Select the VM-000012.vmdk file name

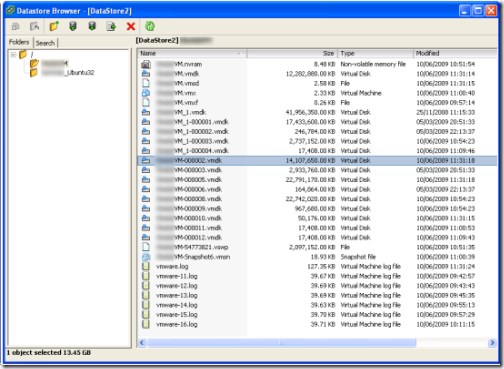(x=189, y=238)
